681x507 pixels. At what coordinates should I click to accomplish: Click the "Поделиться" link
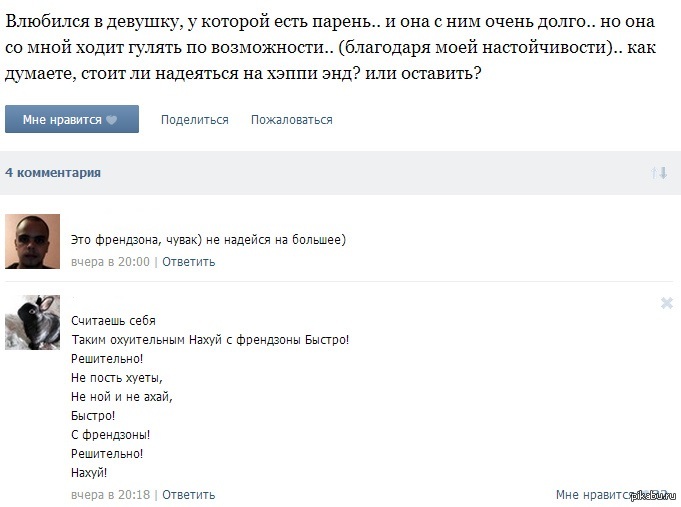pos(195,120)
